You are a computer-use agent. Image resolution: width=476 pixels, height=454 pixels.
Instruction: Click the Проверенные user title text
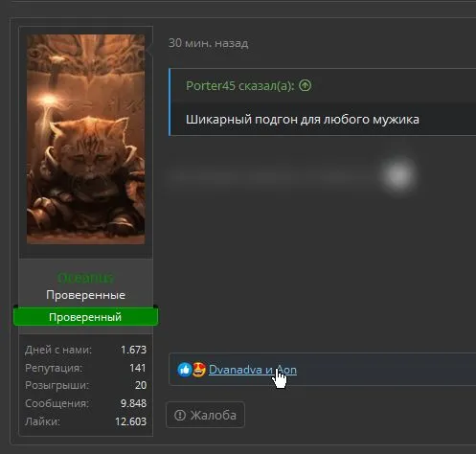[85, 295]
